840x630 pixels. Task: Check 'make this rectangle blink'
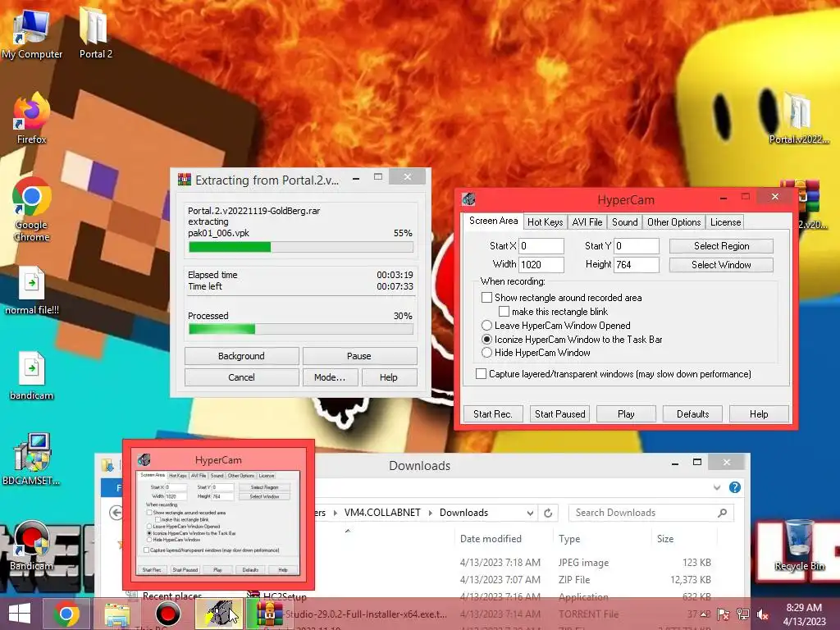[x=504, y=311]
